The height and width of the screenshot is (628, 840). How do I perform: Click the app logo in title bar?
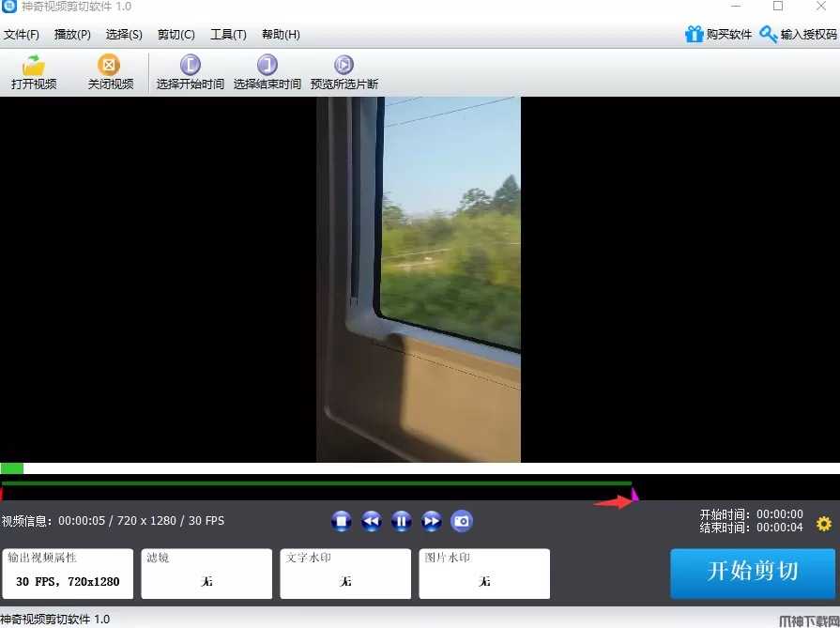(x=9, y=7)
